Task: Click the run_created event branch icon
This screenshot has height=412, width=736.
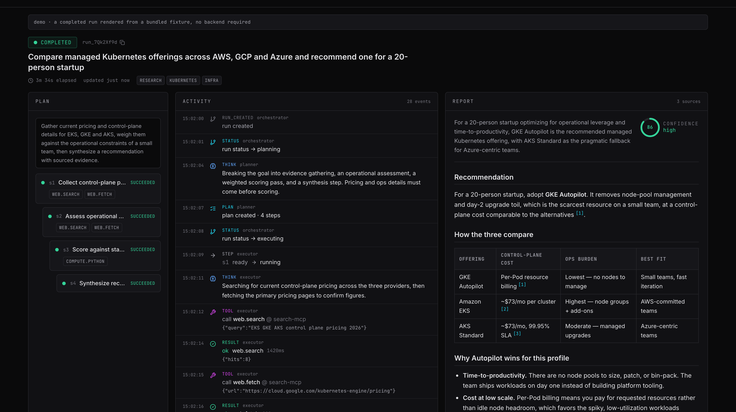Action: click(x=213, y=119)
